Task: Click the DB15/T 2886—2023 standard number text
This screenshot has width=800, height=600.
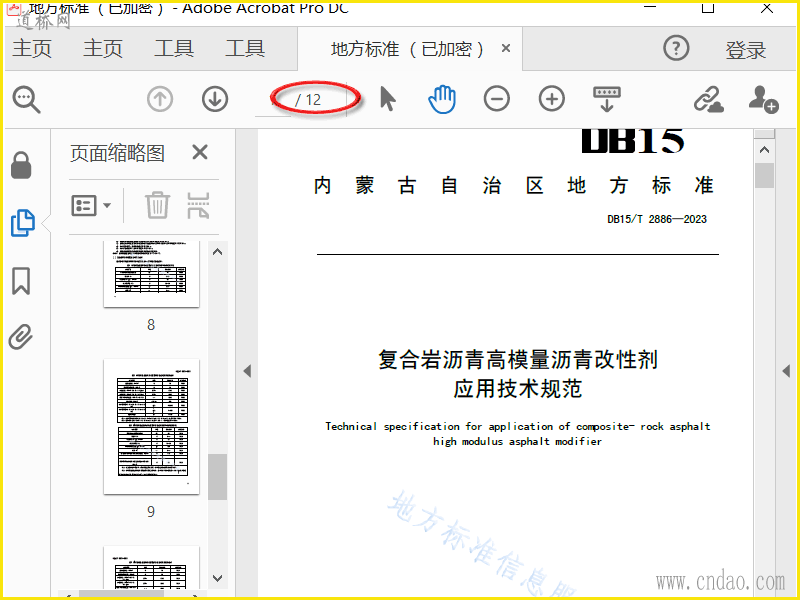Action: pos(657,219)
